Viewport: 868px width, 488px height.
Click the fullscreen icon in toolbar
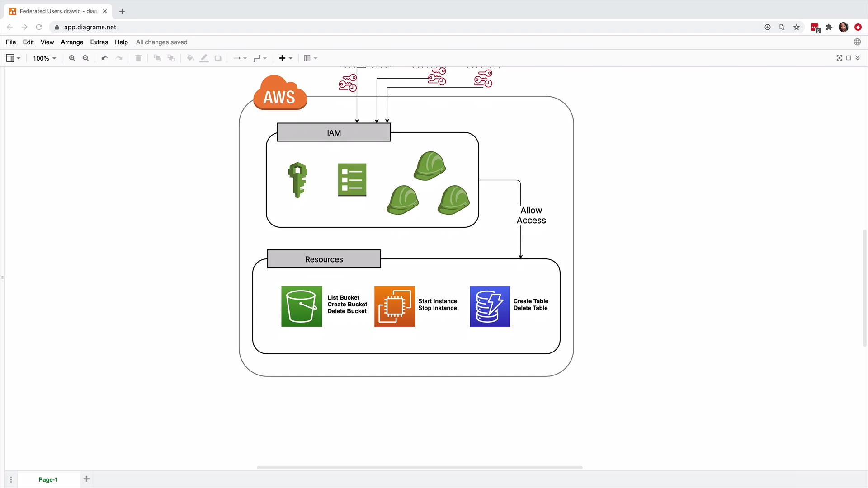coord(839,58)
